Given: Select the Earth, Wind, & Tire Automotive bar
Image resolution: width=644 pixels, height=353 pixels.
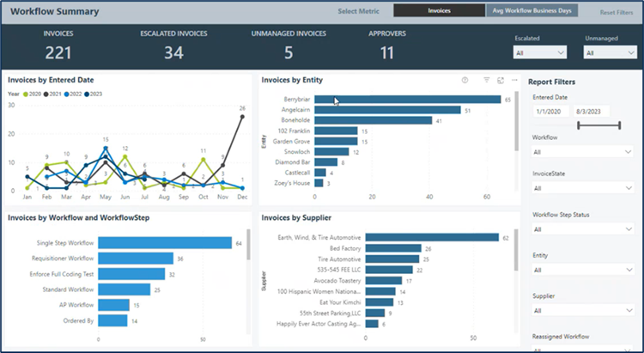Looking at the screenshot, I should [x=432, y=238].
